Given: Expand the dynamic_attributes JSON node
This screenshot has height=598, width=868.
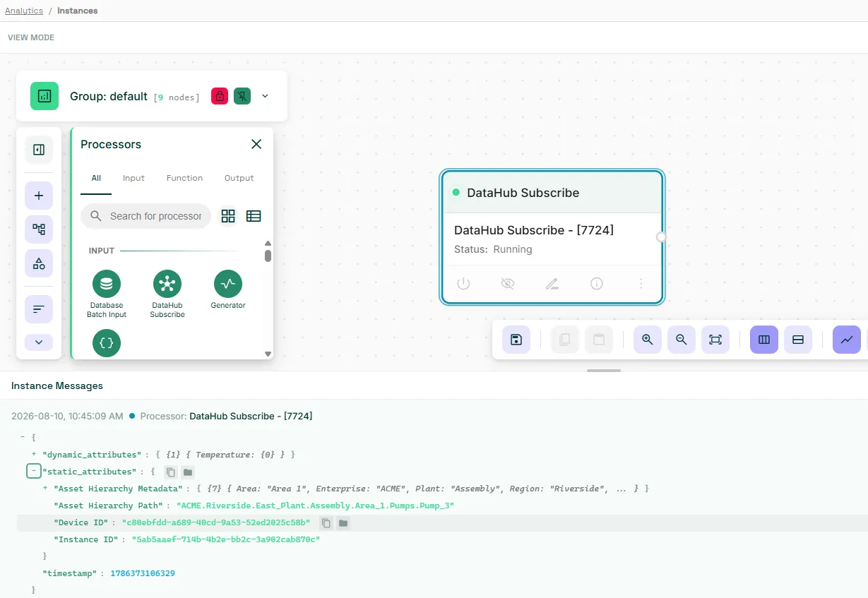Looking at the screenshot, I should click(34, 454).
